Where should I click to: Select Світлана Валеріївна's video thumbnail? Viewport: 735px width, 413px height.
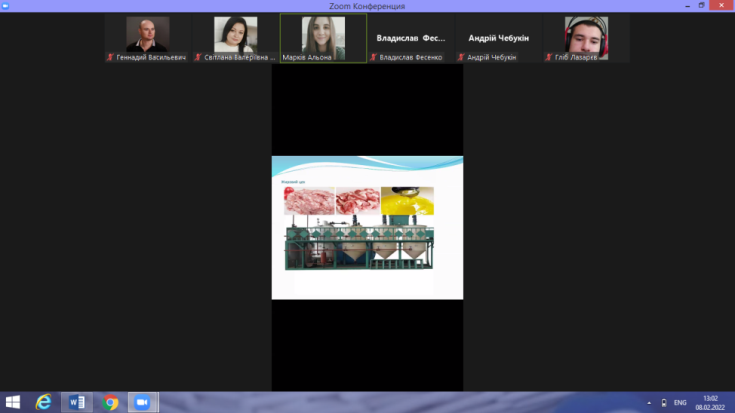[x=235, y=38]
